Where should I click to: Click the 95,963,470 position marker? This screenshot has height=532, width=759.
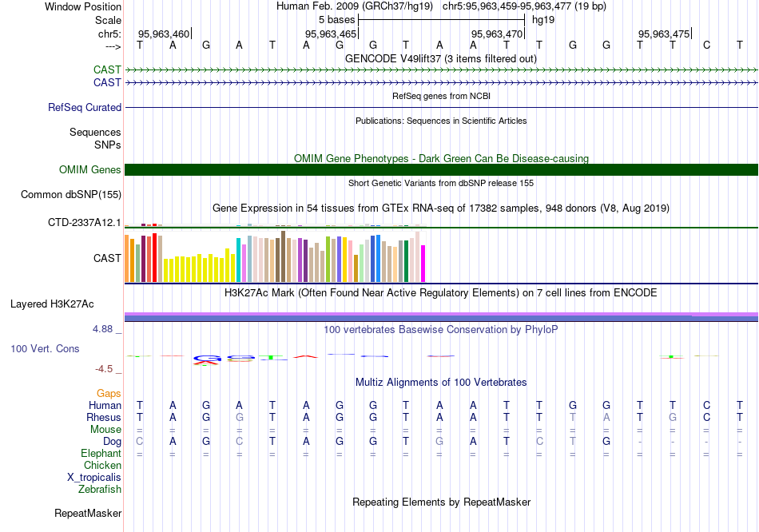coord(497,34)
